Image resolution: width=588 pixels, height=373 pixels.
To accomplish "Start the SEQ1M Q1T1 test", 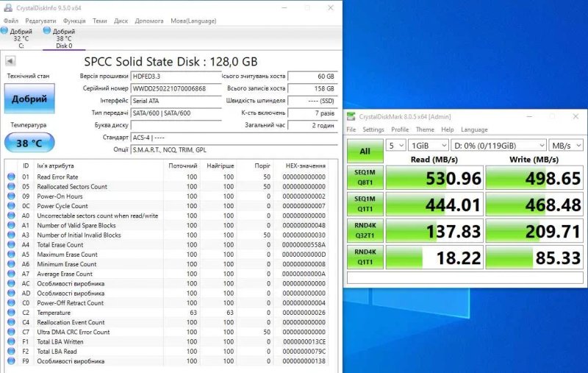I will tap(365, 204).
